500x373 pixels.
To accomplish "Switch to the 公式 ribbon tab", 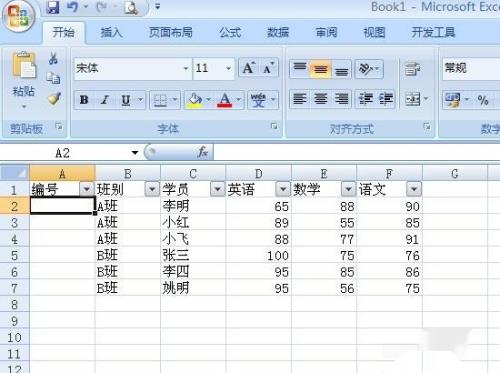I will 230,33.
